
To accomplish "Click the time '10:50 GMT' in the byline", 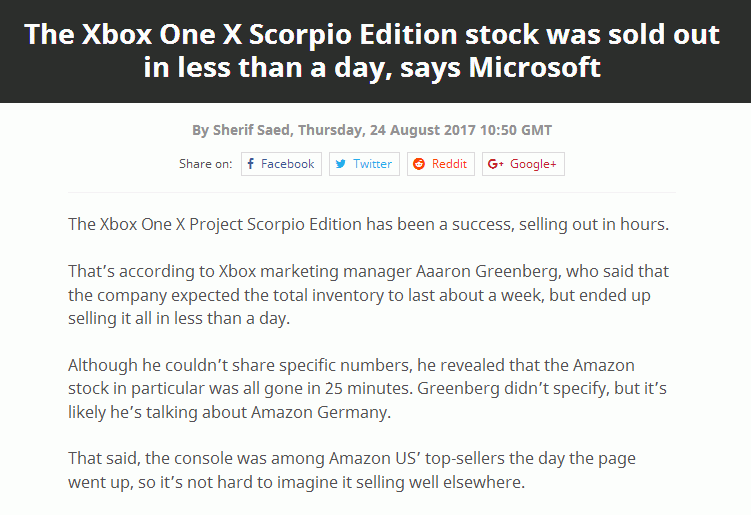I will [516, 130].
